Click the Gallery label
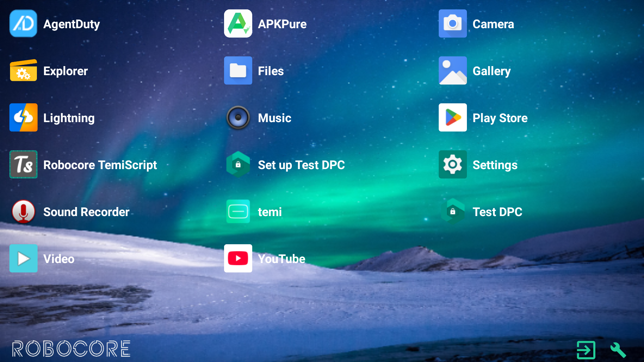The width and height of the screenshot is (644, 362). coord(492,71)
